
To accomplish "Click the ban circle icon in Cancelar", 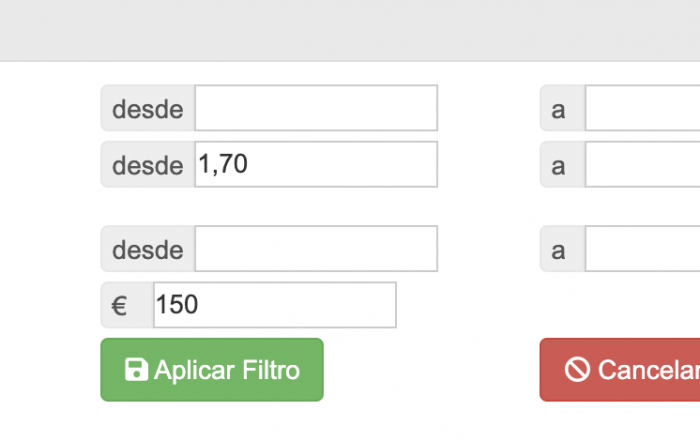I will point(577,370).
